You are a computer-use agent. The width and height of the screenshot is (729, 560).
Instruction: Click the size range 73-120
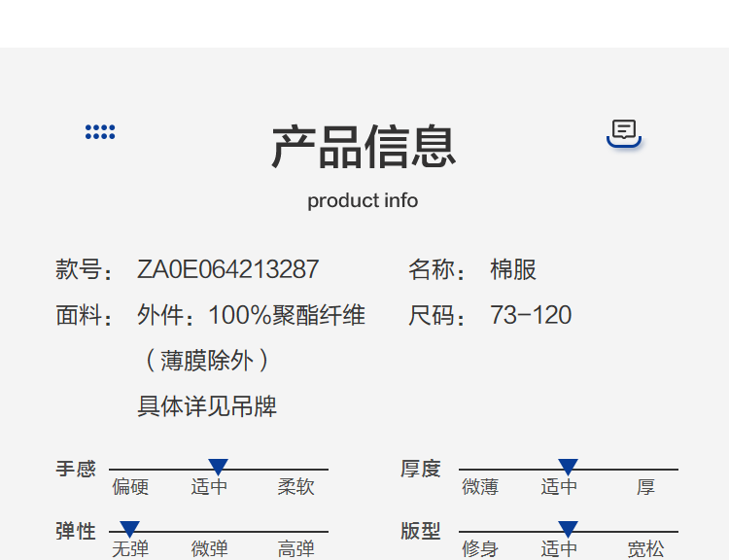tap(531, 315)
